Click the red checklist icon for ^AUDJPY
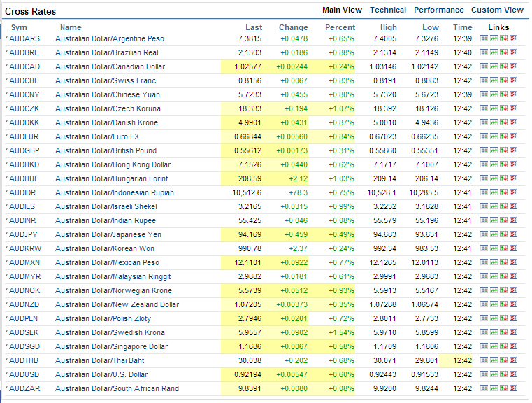The height and width of the screenshot is (403, 532). coord(513,234)
